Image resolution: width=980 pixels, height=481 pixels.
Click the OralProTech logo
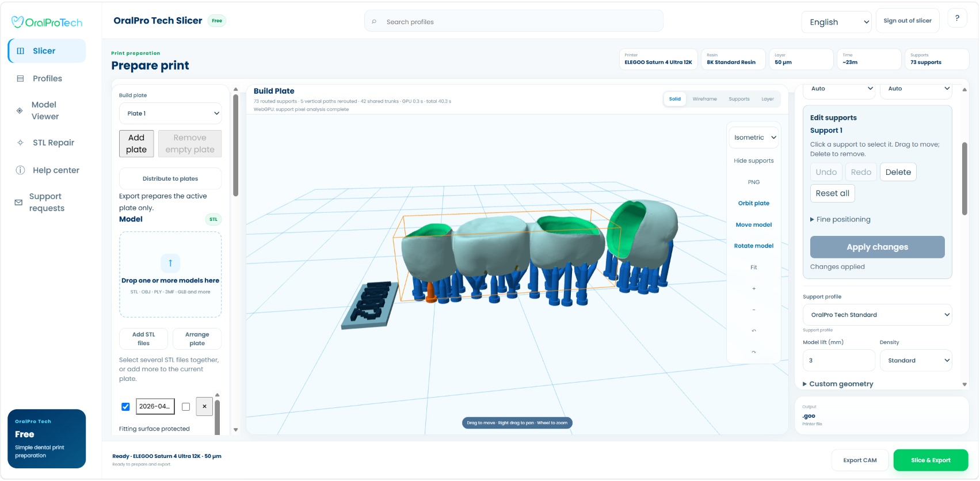[x=47, y=22]
